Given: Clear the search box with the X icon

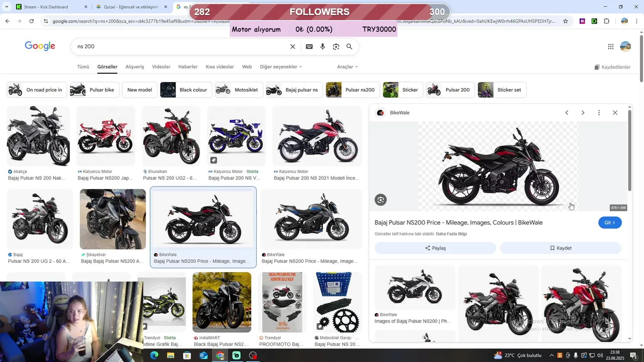Looking at the screenshot, I should pyautogui.click(x=293, y=47).
